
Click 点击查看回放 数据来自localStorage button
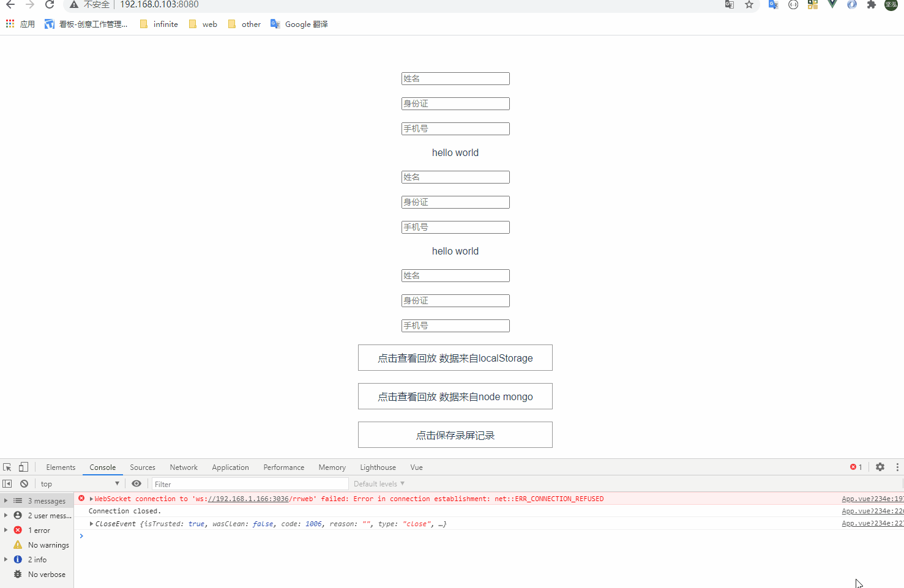pyautogui.click(x=455, y=358)
